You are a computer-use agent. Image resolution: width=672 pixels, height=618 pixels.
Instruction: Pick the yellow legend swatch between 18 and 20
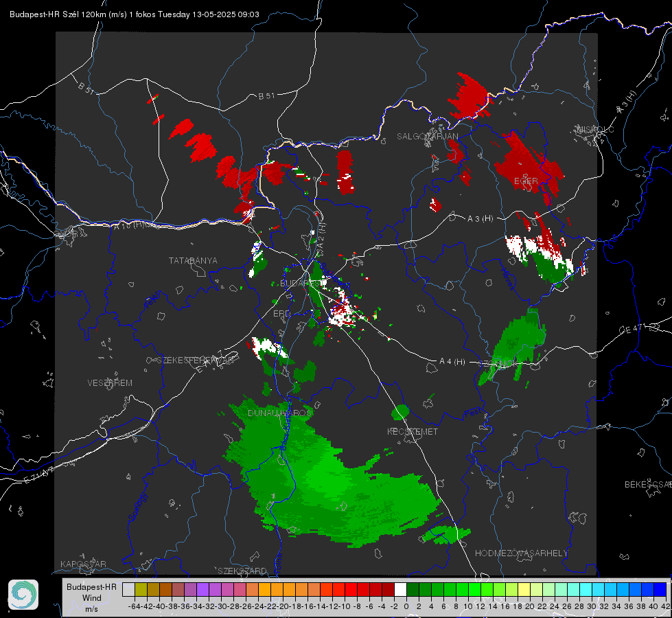point(524,590)
